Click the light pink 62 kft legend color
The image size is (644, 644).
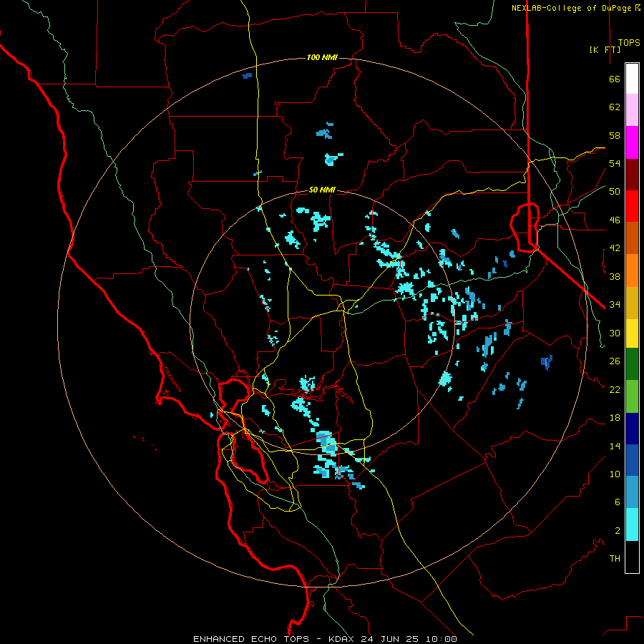click(x=632, y=110)
